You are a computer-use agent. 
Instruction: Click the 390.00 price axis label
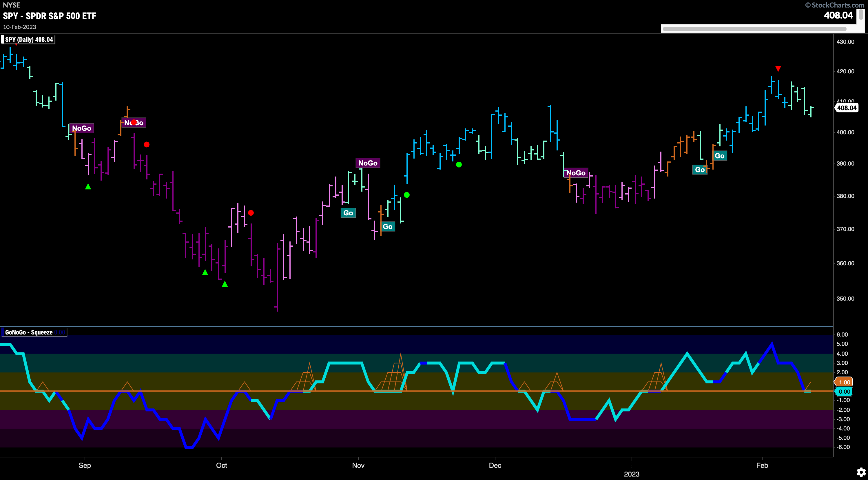click(845, 163)
